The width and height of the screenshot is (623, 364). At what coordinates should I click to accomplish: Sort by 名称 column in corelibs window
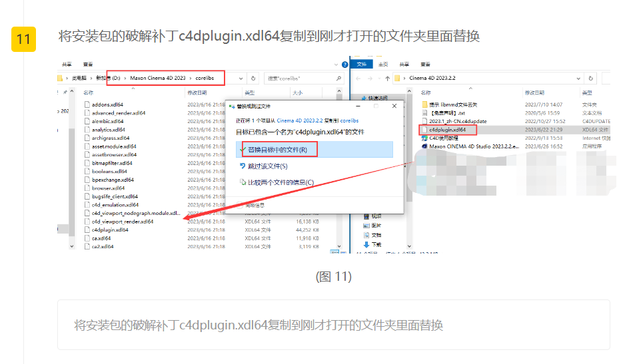point(88,92)
